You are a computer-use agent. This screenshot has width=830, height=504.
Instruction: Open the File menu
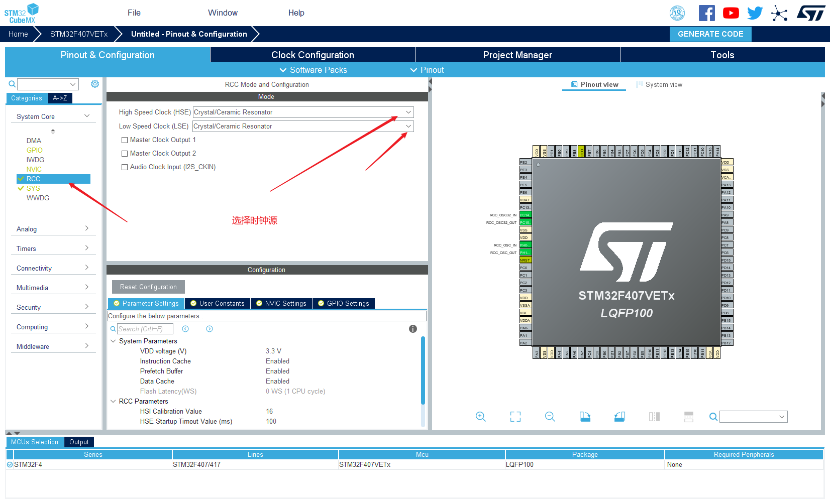(134, 13)
